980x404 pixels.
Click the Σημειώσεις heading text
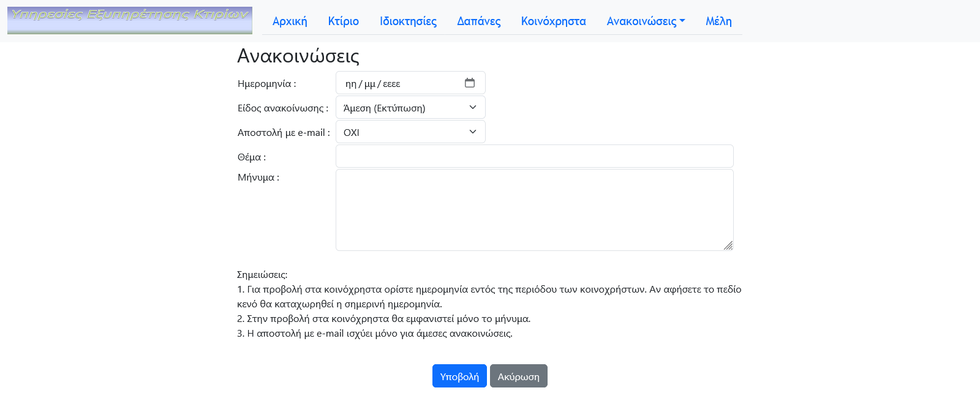pos(262,274)
